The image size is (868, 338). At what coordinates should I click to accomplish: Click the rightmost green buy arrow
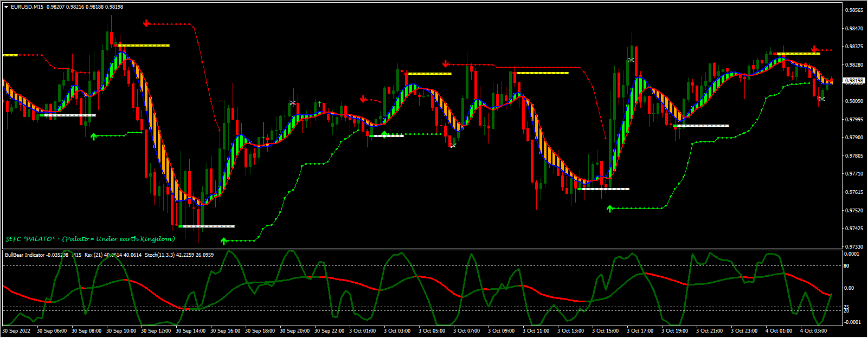tap(609, 209)
